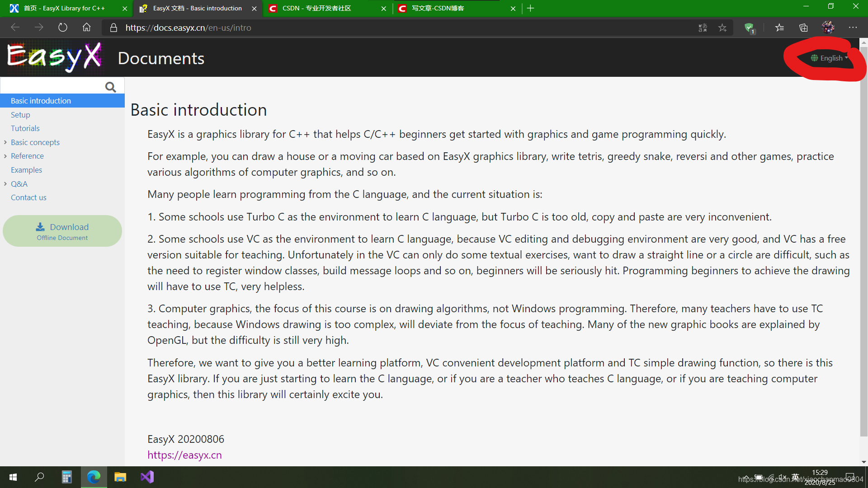
Task: Open the Collections icon in toolbar
Action: 803,28
